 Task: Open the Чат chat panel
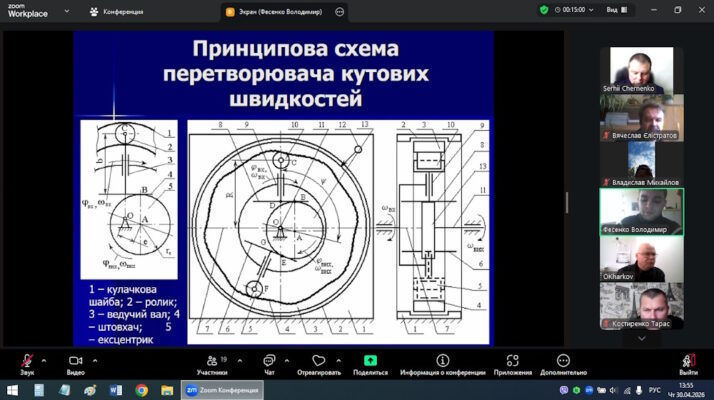tap(269, 364)
